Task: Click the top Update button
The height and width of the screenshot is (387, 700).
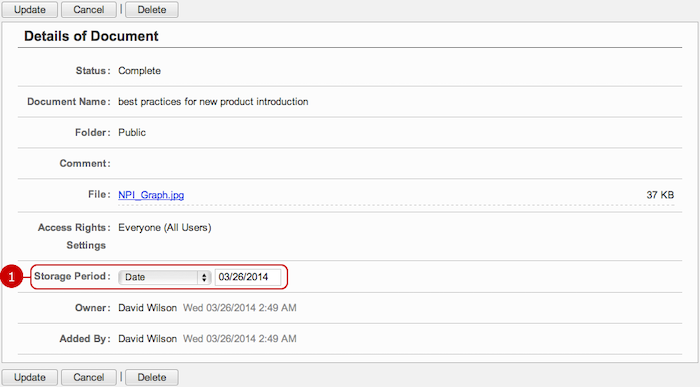Action: [x=29, y=9]
